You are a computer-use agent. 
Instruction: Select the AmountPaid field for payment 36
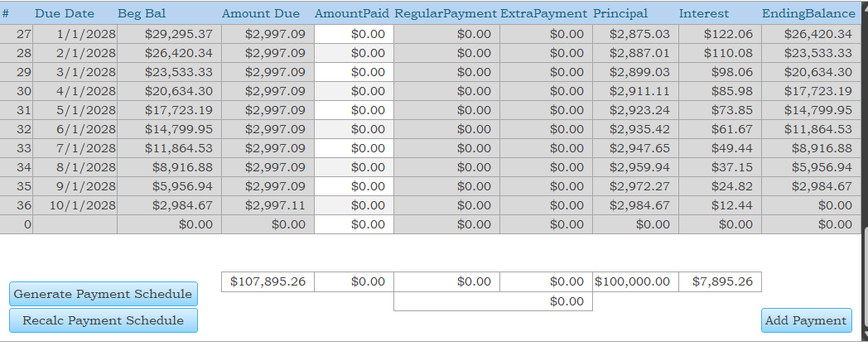(354, 205)
